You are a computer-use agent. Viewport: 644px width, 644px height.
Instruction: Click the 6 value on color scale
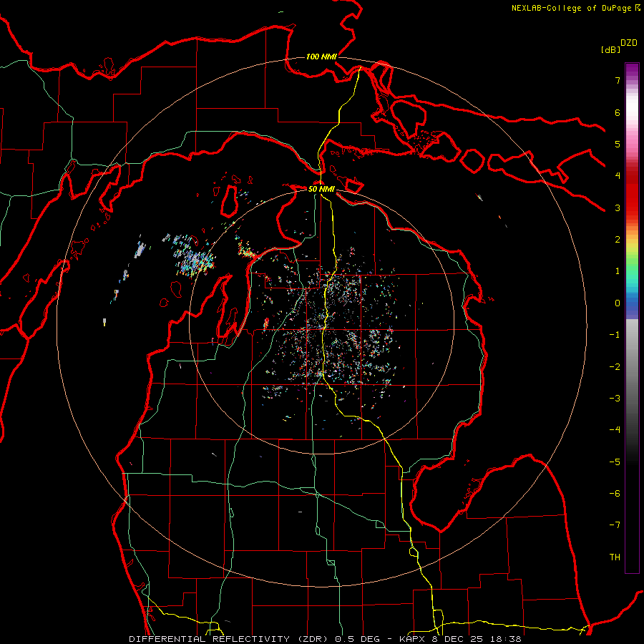point(618,112)
